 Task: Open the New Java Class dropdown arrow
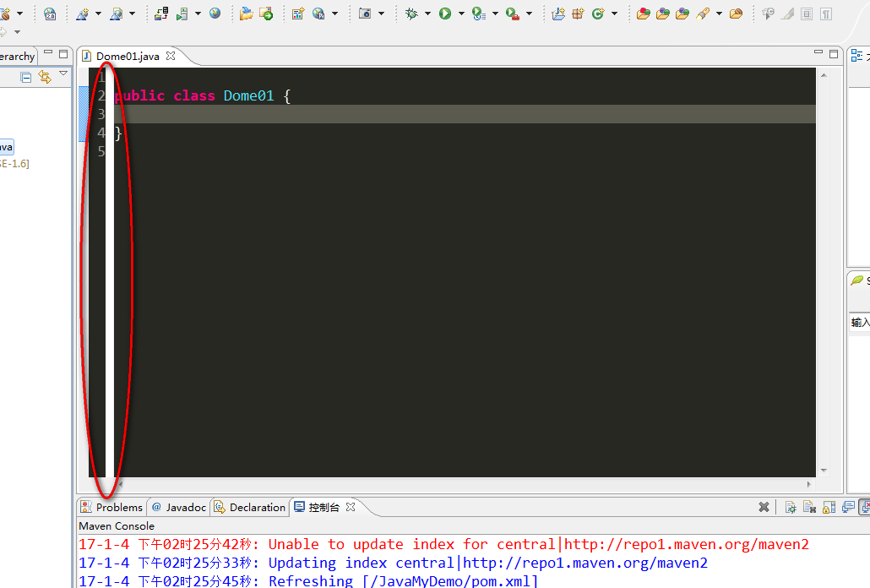(x=614, y=14)
